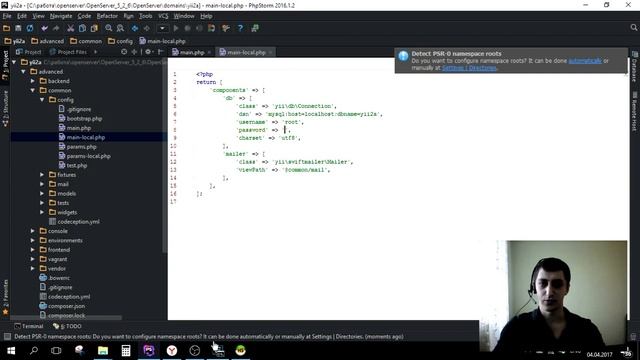Viewport: 640px width, 360px height.
Task: Open the Refactor menu
Action: 107,16
